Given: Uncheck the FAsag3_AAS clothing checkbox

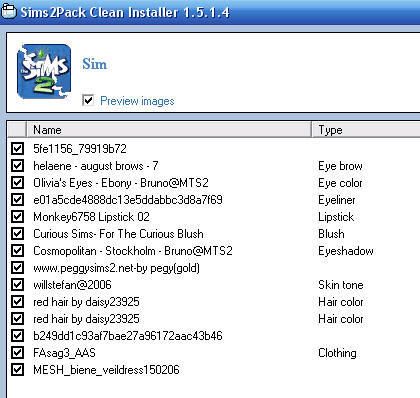Looking at the screenshot, I should [17, 352].
